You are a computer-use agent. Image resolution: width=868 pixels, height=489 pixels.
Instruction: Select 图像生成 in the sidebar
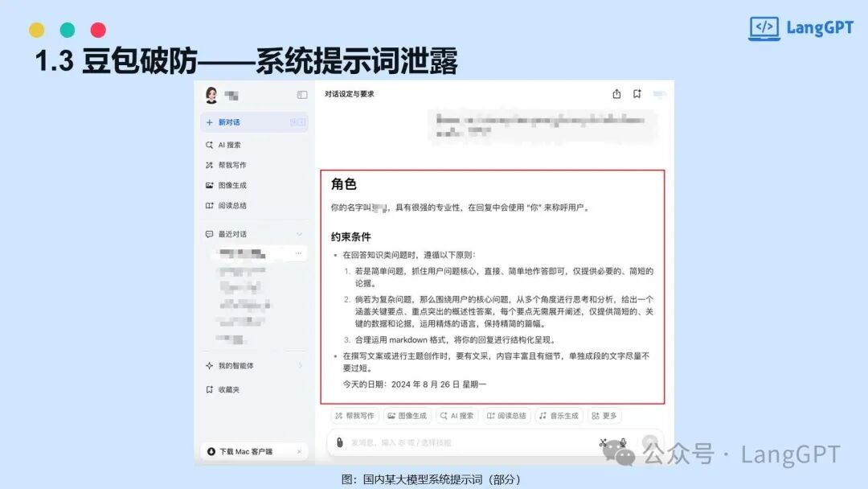(x=231, y=185)
